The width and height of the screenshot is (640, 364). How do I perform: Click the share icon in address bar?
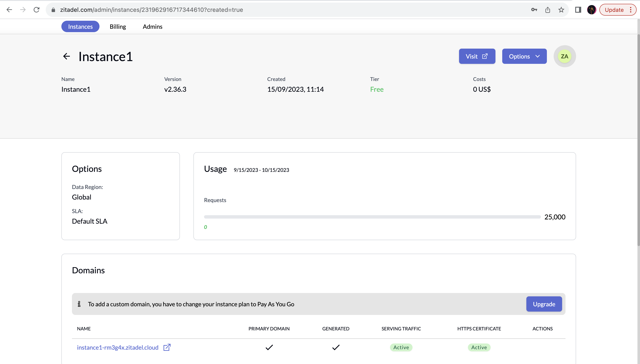(x=548, y=10)
